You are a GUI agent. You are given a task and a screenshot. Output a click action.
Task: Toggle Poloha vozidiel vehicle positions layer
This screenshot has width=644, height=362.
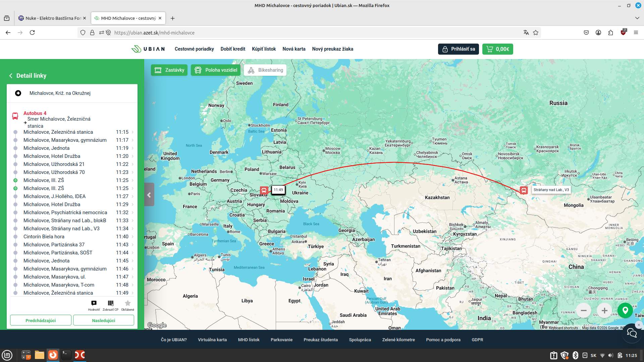tap(216, 70)
